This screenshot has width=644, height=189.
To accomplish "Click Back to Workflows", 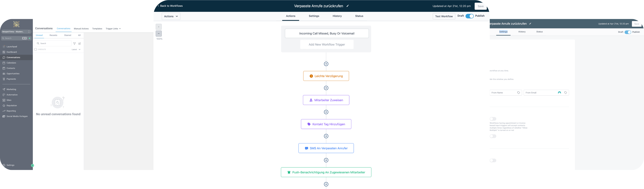I will coord(170,6).
